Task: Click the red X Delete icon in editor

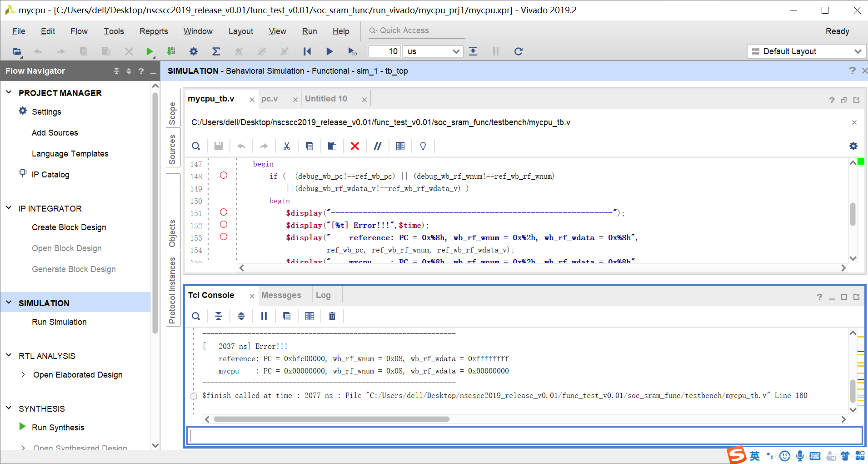Action: tap(355, 146)
